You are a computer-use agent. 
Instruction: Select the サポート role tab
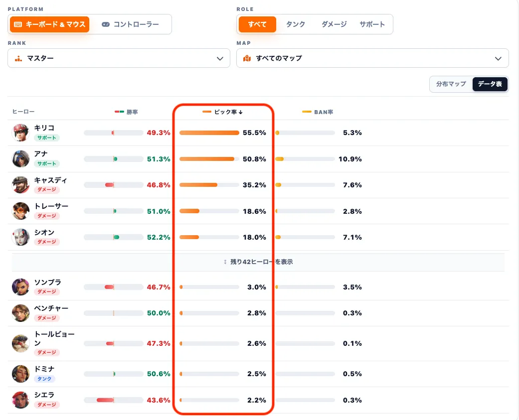372,24
